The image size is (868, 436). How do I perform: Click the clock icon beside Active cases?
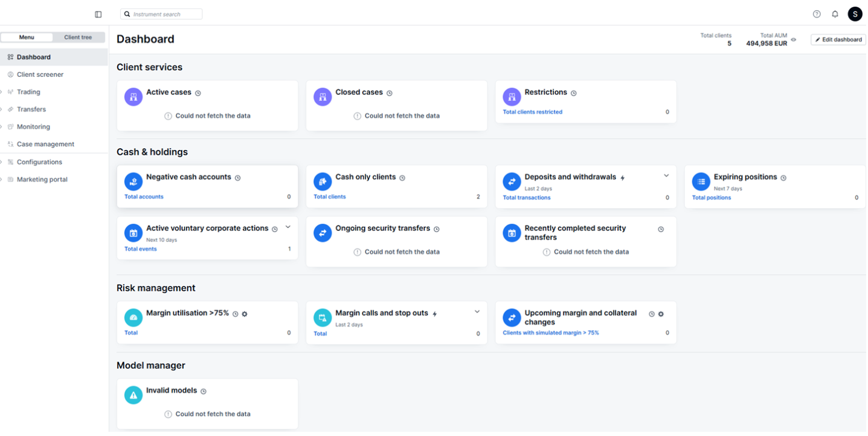point(198,93)
